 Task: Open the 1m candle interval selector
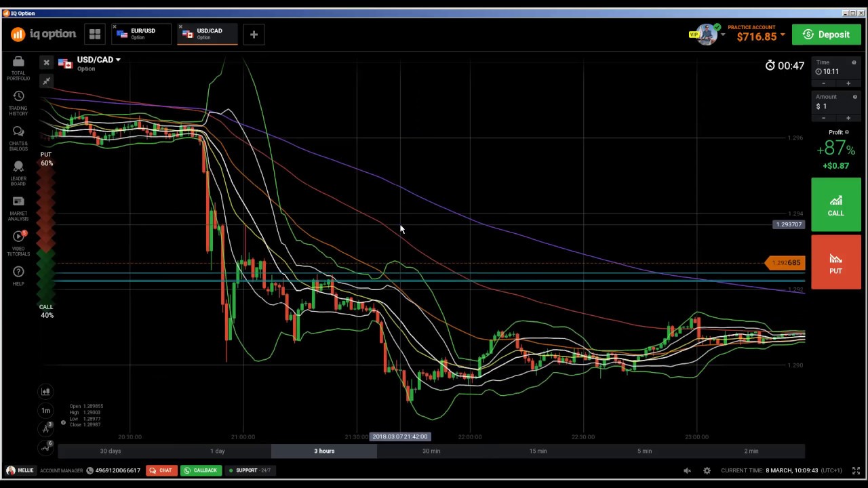coord(45,410)
